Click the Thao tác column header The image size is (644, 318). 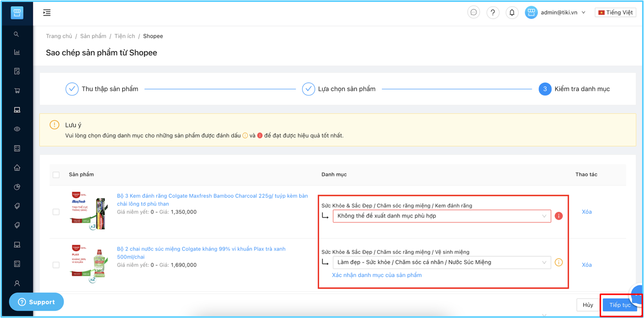[586, 175]
